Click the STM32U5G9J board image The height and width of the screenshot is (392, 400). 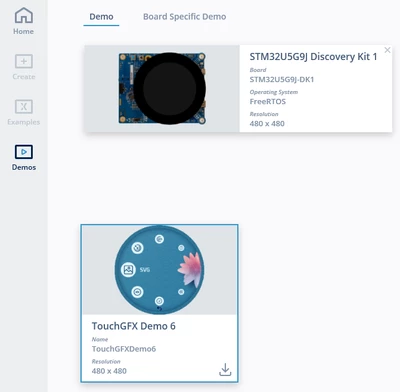pyautogui.click(x=162, y=88)
